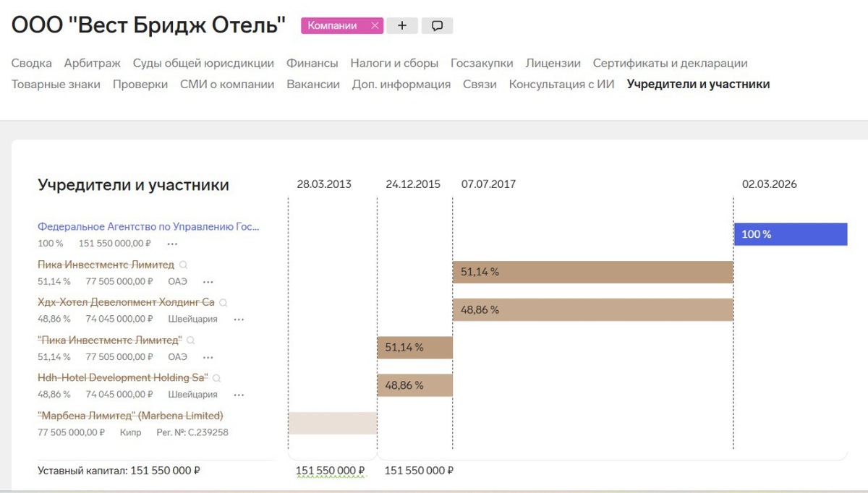Open unquoted Пика Инвестментс Лимитед link

[x=106, y=265]
